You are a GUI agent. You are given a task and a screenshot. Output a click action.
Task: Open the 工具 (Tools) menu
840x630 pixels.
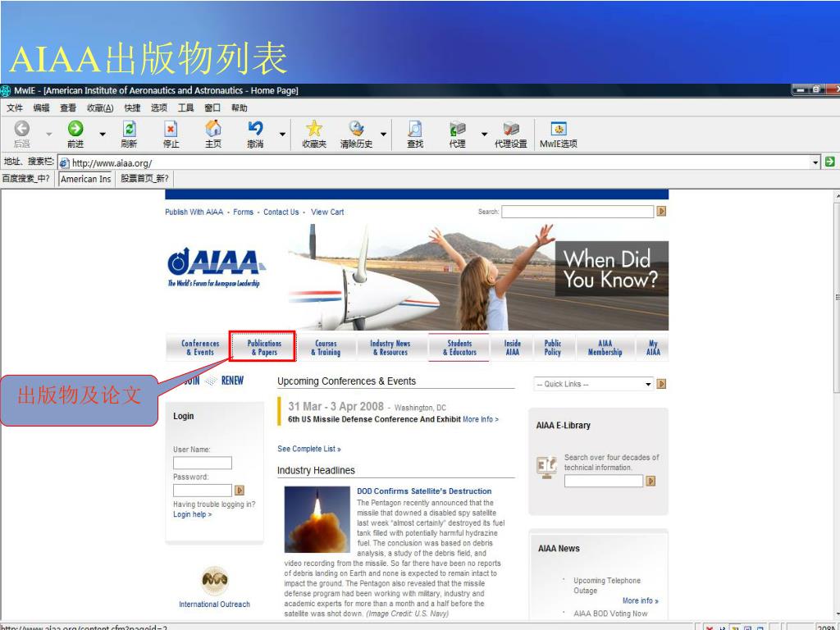[x=186, y=107]
